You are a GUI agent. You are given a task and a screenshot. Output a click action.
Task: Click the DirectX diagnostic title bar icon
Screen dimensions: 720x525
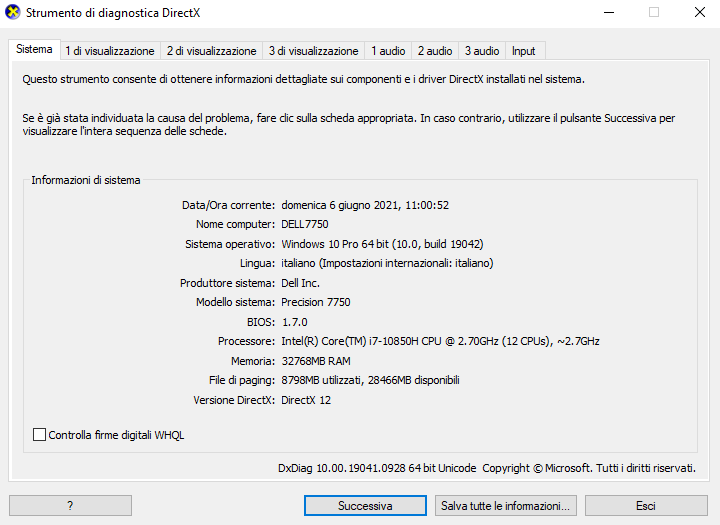click(12, 12)
